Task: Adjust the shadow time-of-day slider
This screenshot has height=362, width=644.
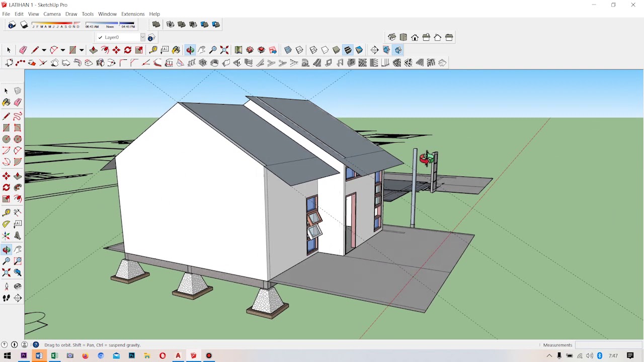Action: [x=110, y=24]
